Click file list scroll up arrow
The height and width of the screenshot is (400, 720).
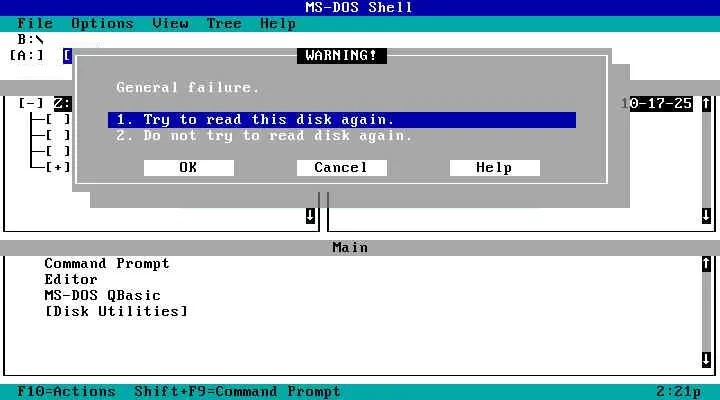tap(706, 104)
